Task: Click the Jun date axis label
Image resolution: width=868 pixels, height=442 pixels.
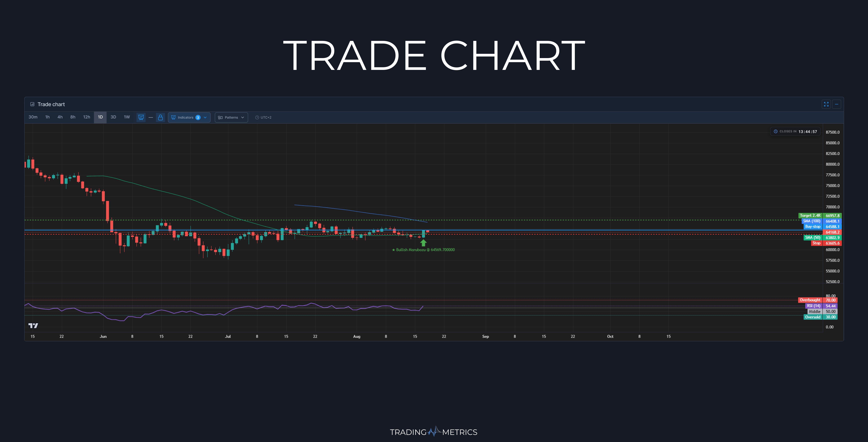Action: point(103,337)
